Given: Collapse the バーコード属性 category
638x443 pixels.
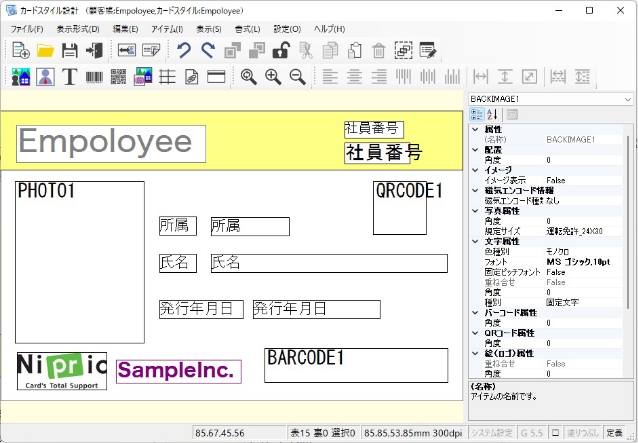Looking at the screenshot, I should point(475,312).
